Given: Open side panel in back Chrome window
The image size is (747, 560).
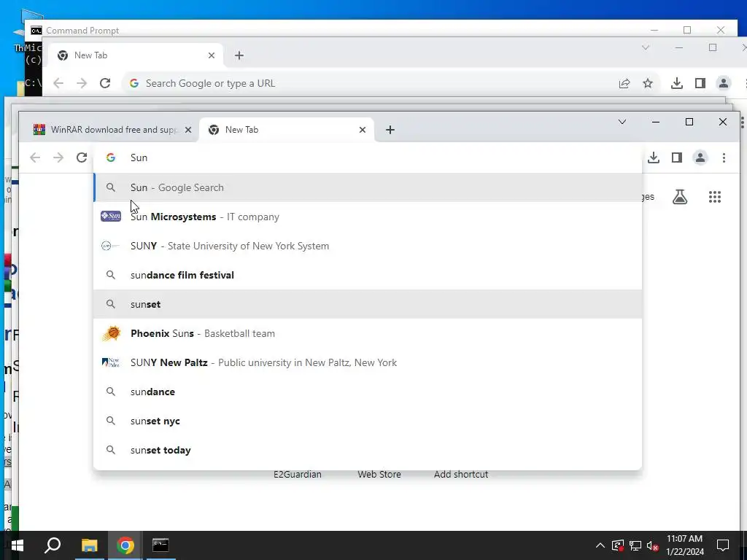Looking at the screenshot, I should click(x=700, y=83).
